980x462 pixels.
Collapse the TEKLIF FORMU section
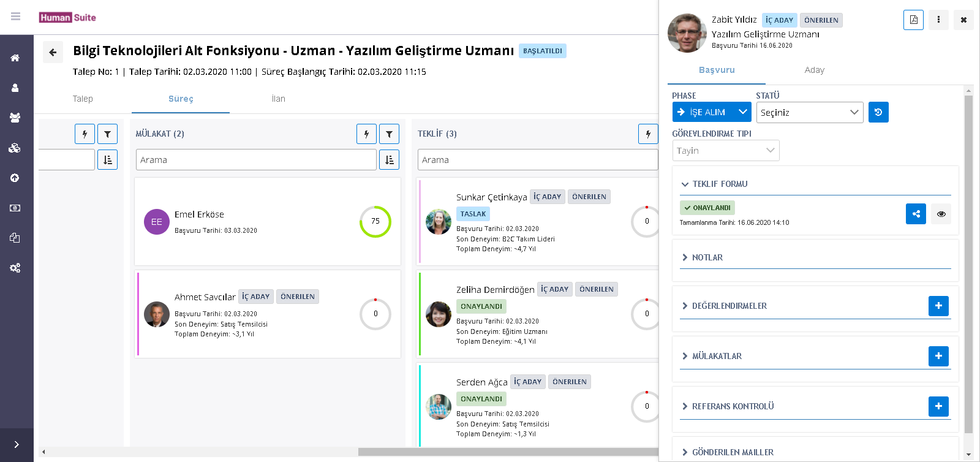(x=720, y=184)
